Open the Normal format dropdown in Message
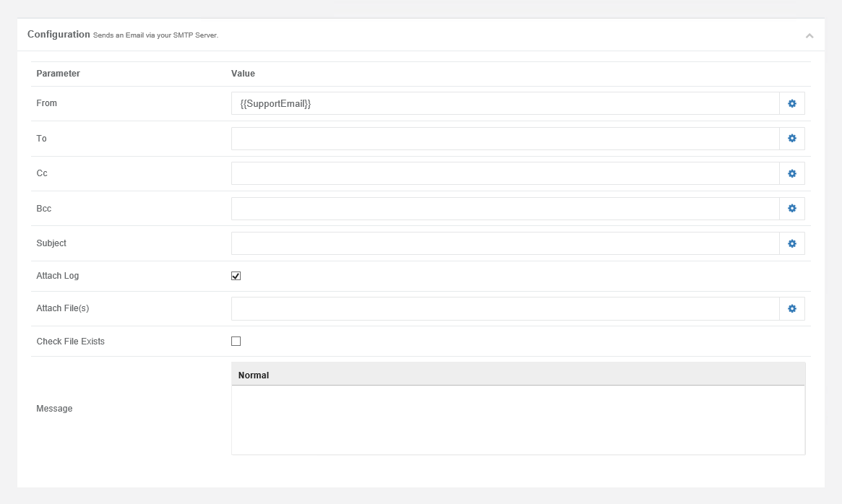842x504 pixels. pyautogui.click(x=254, y=375)
